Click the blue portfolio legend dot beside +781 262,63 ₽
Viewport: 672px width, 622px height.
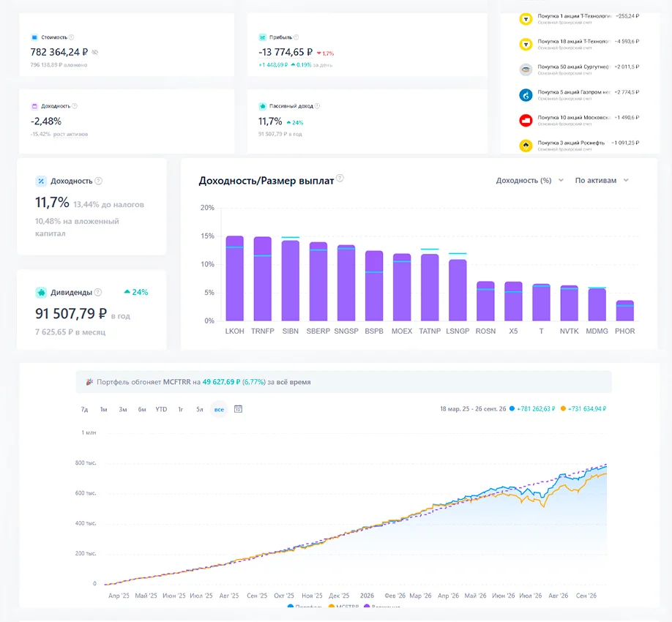512,408
